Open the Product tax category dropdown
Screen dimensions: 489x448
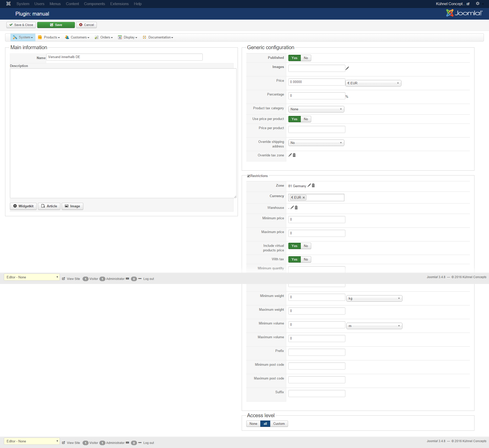(x=316, y=109)
